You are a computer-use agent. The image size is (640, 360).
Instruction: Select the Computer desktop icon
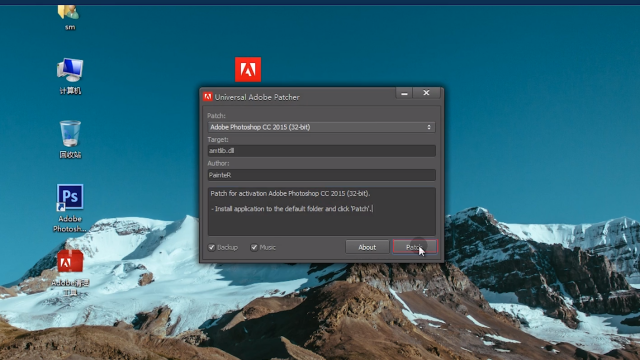click(x=70, y=70)
